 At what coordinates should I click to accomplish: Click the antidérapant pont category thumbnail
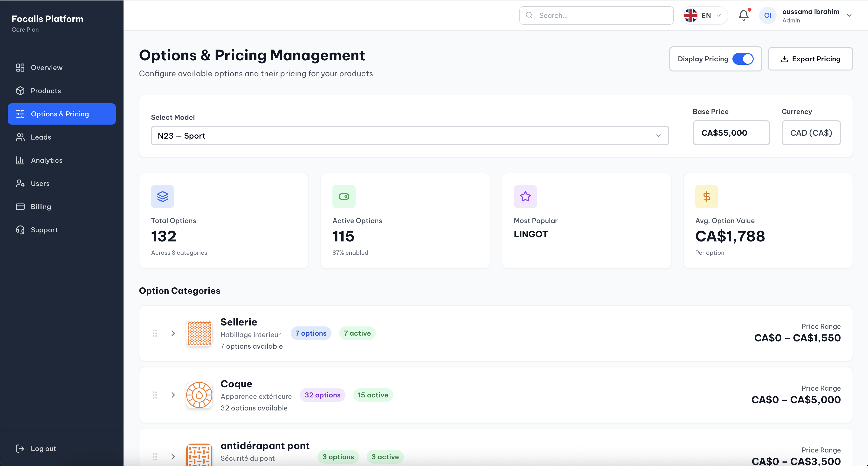(x=199, y=455)
